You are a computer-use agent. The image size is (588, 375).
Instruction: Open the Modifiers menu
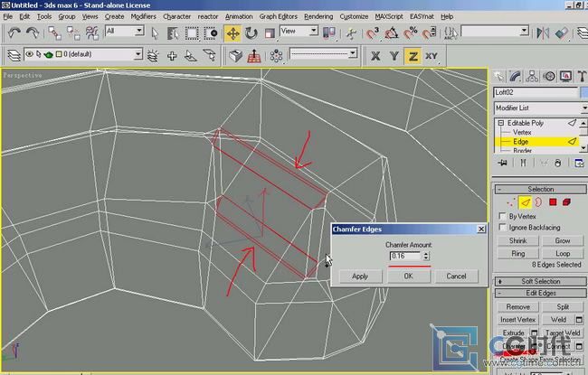coord(143,16)
